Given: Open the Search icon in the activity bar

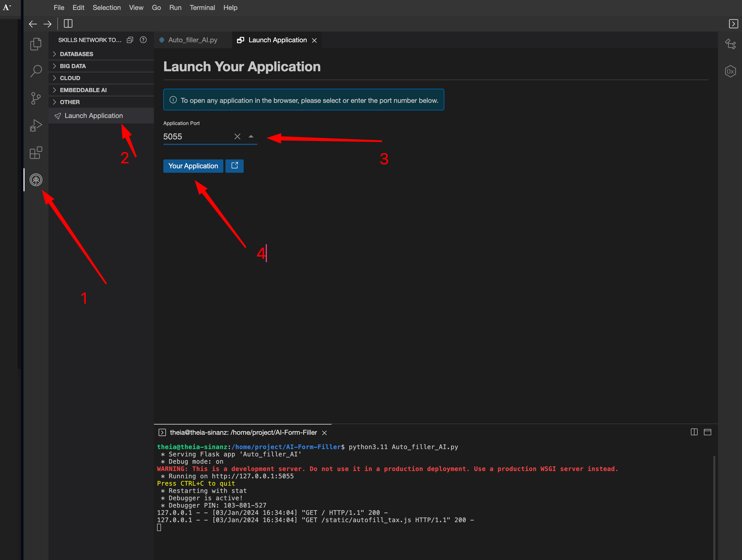Looking at the screenshot, I should 35,71.
